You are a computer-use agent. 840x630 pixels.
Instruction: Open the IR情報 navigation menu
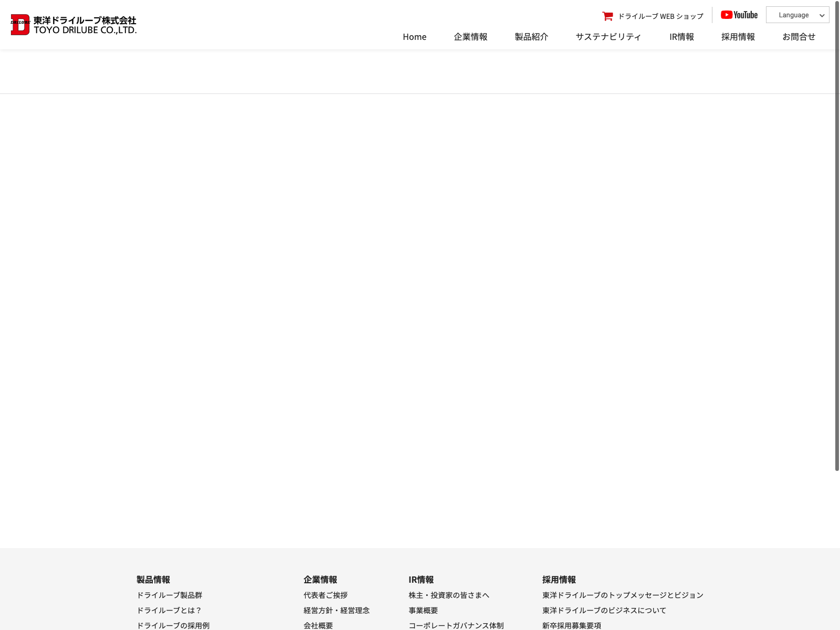coord(681,37)
